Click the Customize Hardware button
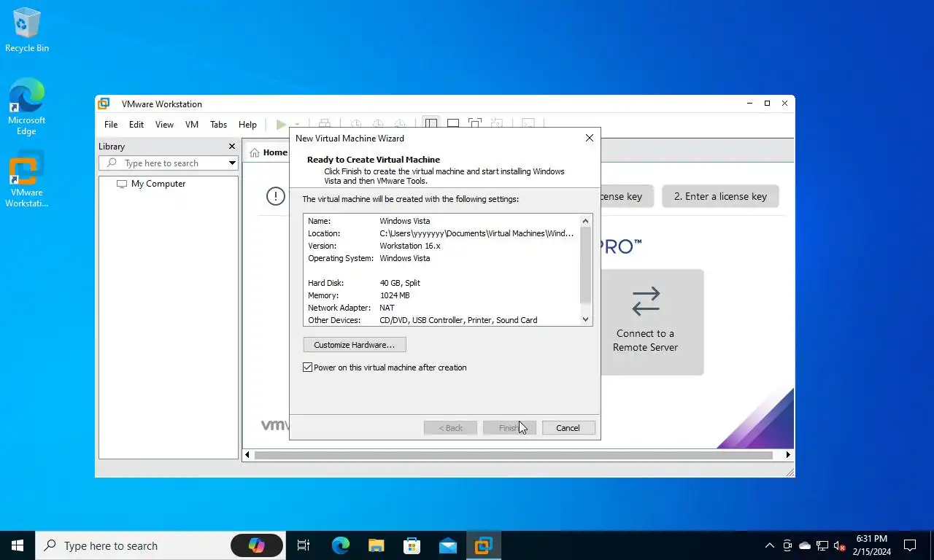934x560 pixels. (355, 345)
